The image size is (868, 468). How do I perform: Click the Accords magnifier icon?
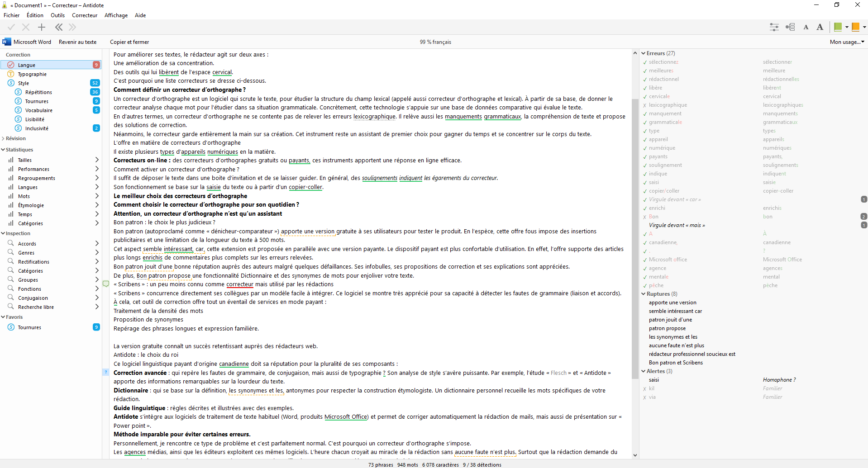11,243
